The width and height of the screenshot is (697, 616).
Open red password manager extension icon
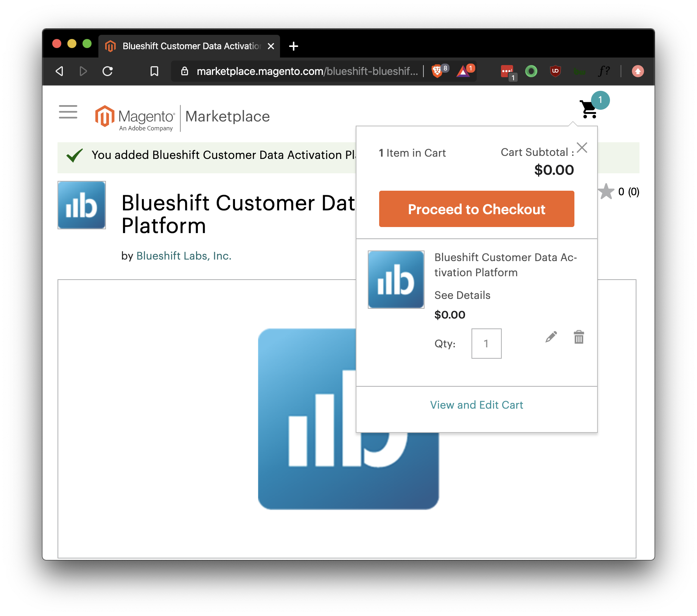507,71
